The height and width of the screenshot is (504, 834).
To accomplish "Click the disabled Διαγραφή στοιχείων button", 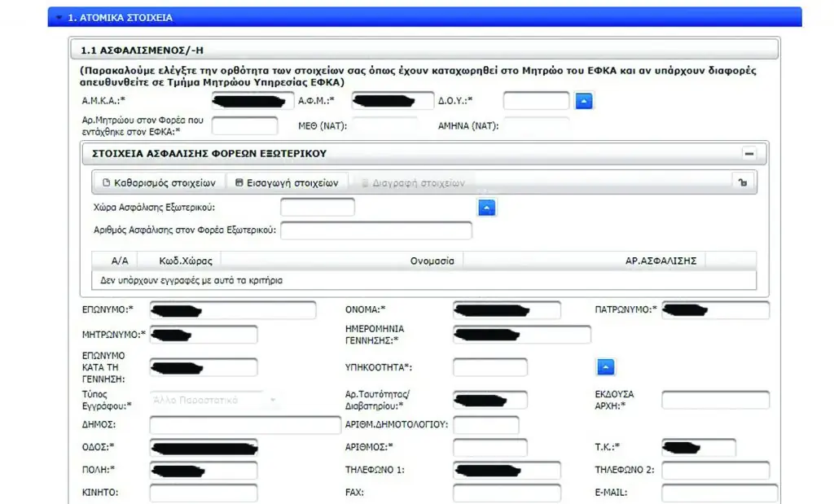I will (x=413, y=183).
